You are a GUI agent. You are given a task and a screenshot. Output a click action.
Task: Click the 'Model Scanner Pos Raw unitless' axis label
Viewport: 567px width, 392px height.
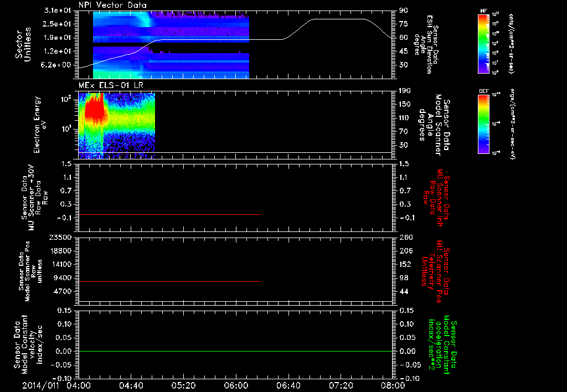[30, 271]
